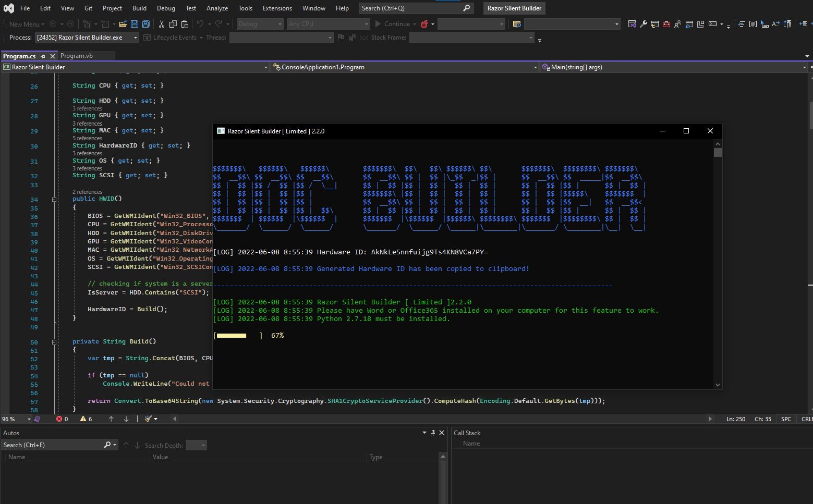Open the Any CPU platform dropdown
813x504 pixels.
tap(328, 24)
